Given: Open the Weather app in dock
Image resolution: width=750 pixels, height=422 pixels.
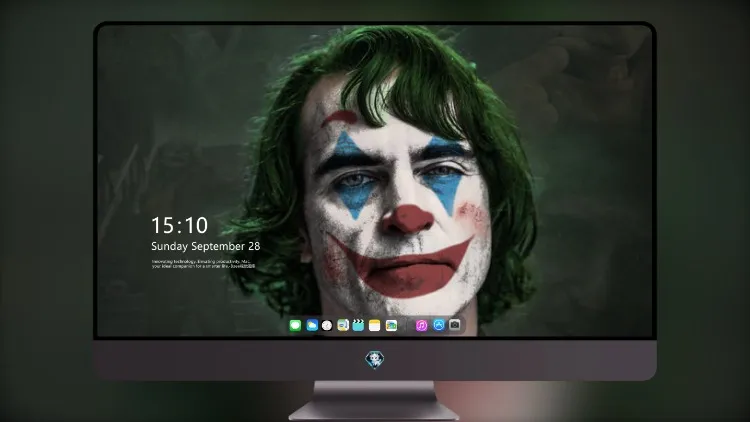Looking at the screenshot, I should 312,325.
